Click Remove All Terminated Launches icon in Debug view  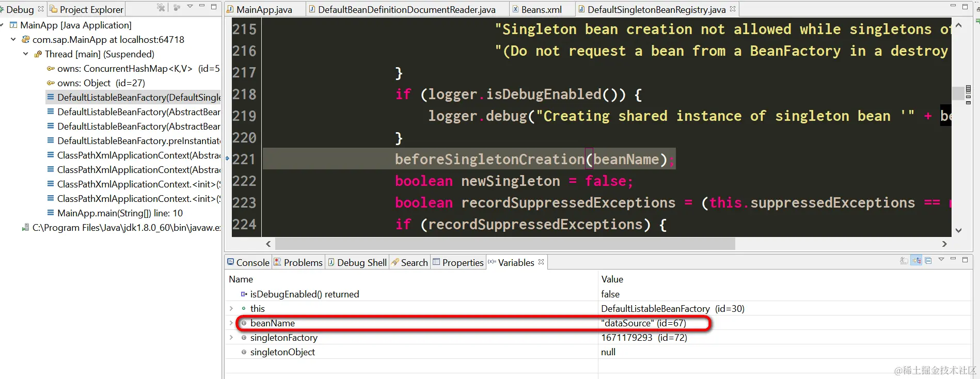coord(161,7)
